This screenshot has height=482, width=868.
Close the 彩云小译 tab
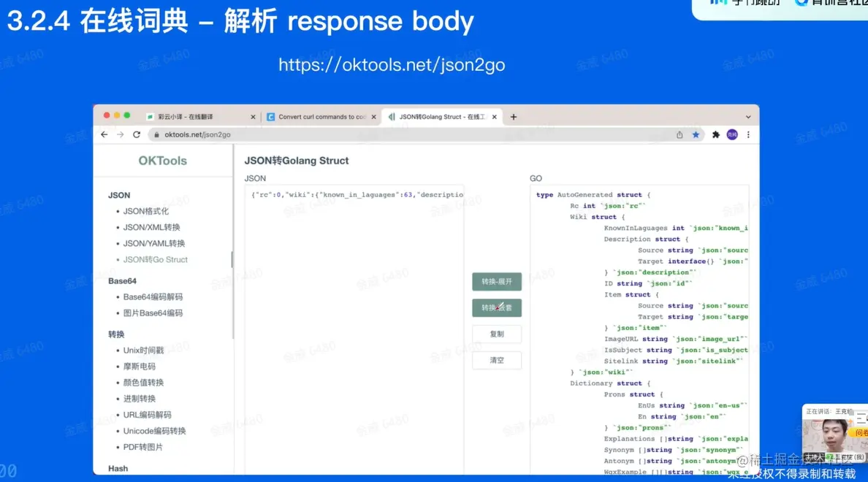pyautogui.click(x=253, y=117)
